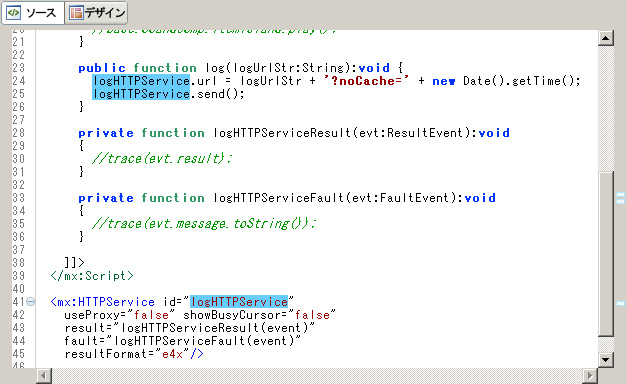Click the horizontal scrollbar right arrow
Image resolution: width=627 pixels, height=384 pixels.
click(x=589, y=376)
